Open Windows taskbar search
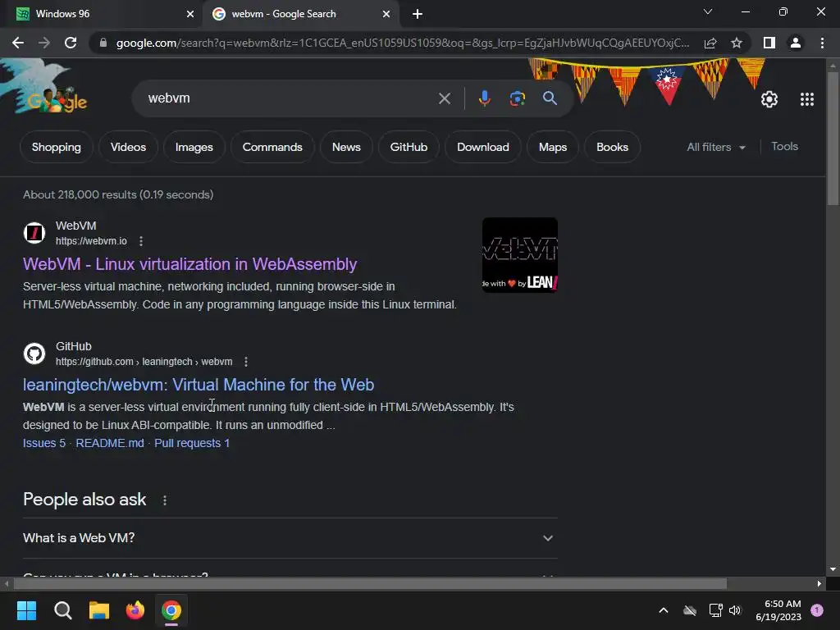This screenshot has height=630, width=840. [x=62, y=610]
